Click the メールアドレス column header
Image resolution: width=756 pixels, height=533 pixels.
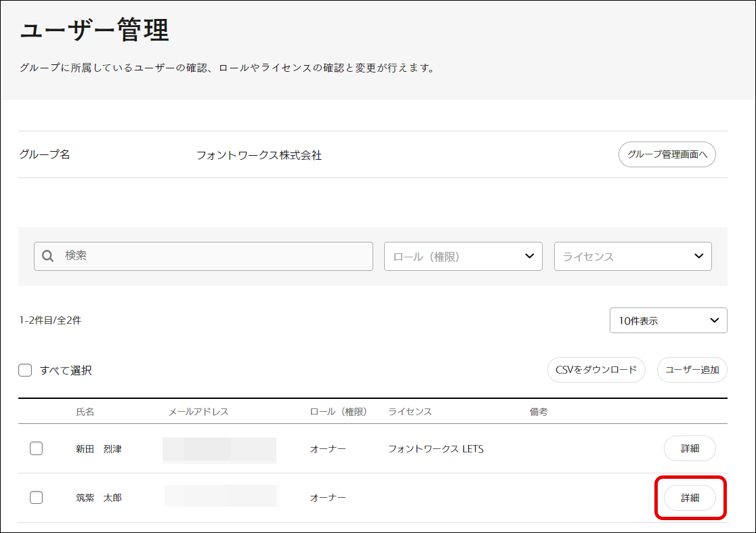[x=198, y=412]
